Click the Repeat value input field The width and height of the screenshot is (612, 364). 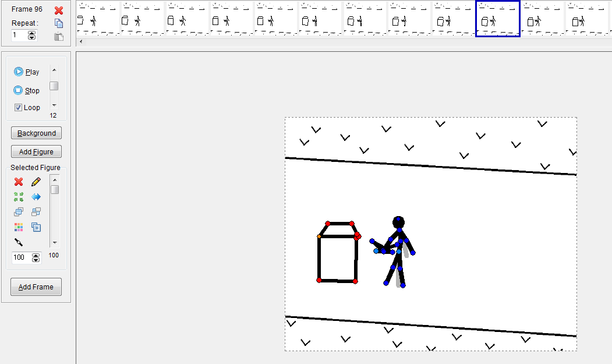tap(20, 35)
